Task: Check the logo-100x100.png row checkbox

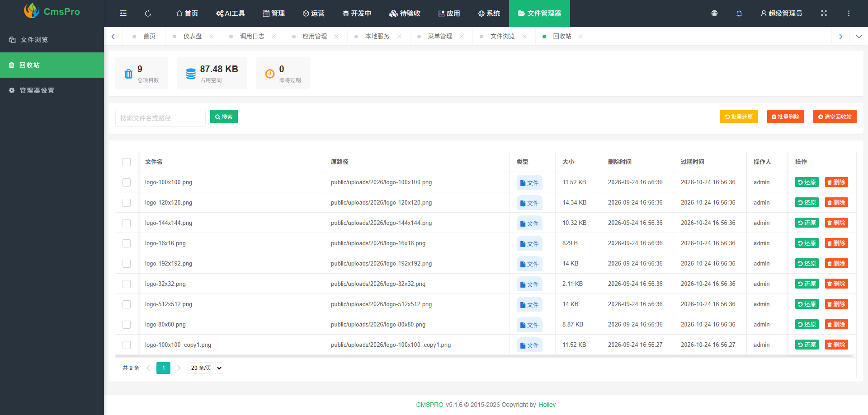Action: pos(127,182)
